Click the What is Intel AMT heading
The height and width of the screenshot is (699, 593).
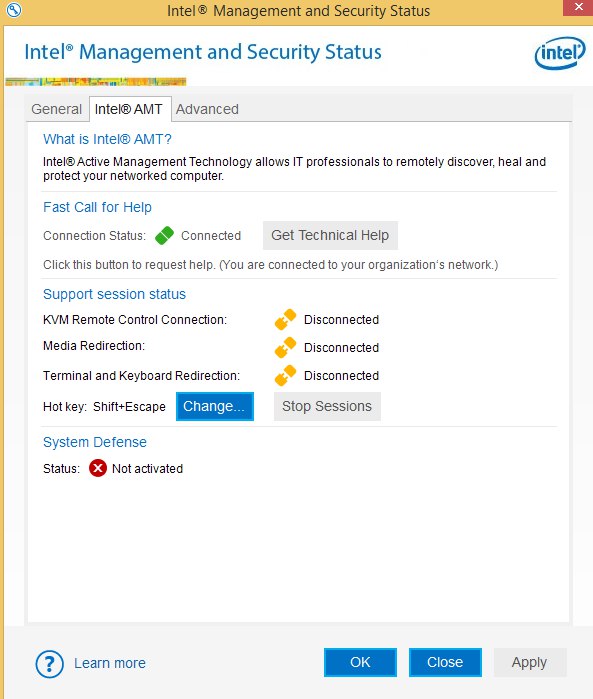107,139
